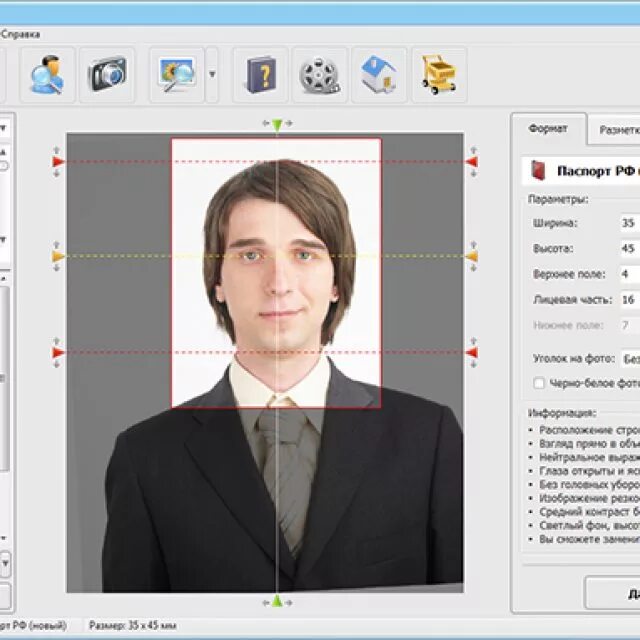Select the Паспорт РФ format entry

581,171
